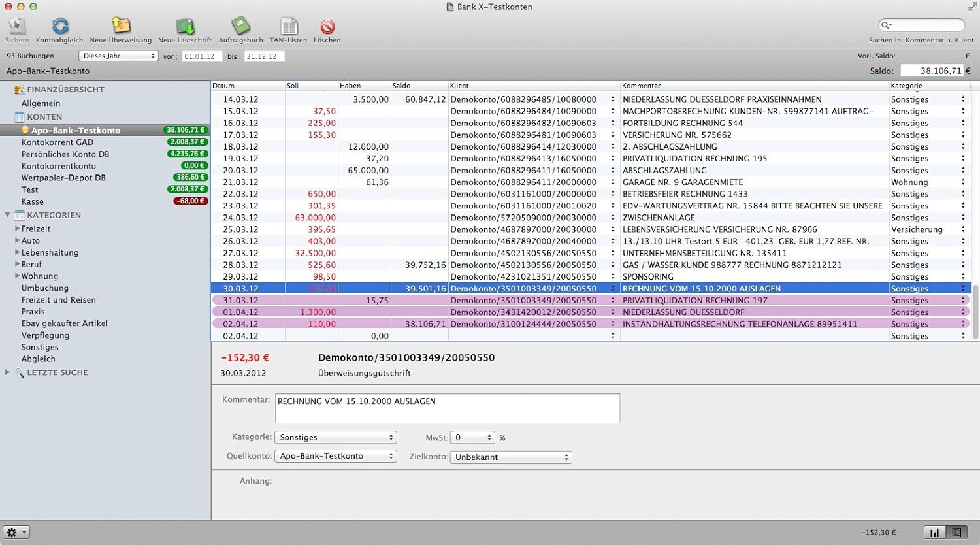Sort by the Klient column header
Viewport: 980px width, 545px height.
[x=534, y=86]
